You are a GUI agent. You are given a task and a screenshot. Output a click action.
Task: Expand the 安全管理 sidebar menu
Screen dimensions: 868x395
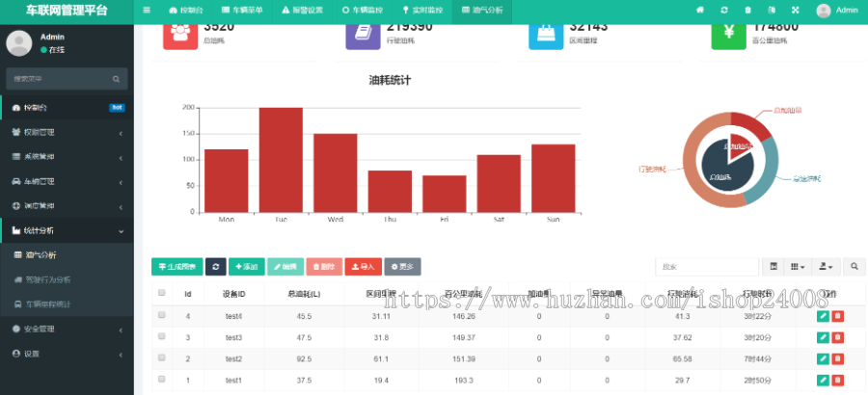tap(67, 329)
